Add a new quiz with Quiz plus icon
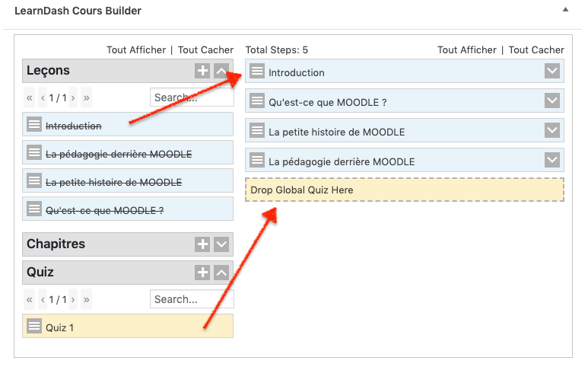The image size is (588, 367). pos(202,273)
